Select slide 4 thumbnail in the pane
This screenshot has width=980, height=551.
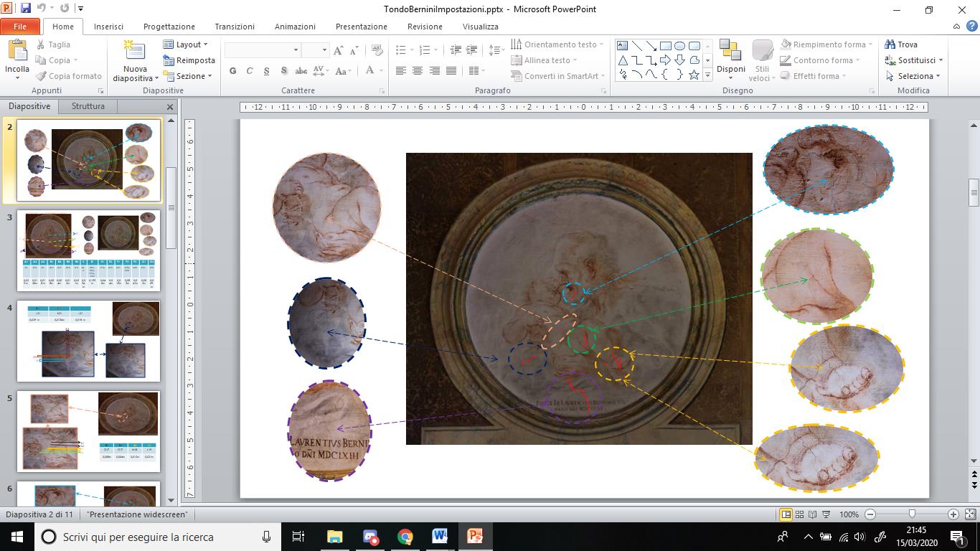[x=89, y=341]
